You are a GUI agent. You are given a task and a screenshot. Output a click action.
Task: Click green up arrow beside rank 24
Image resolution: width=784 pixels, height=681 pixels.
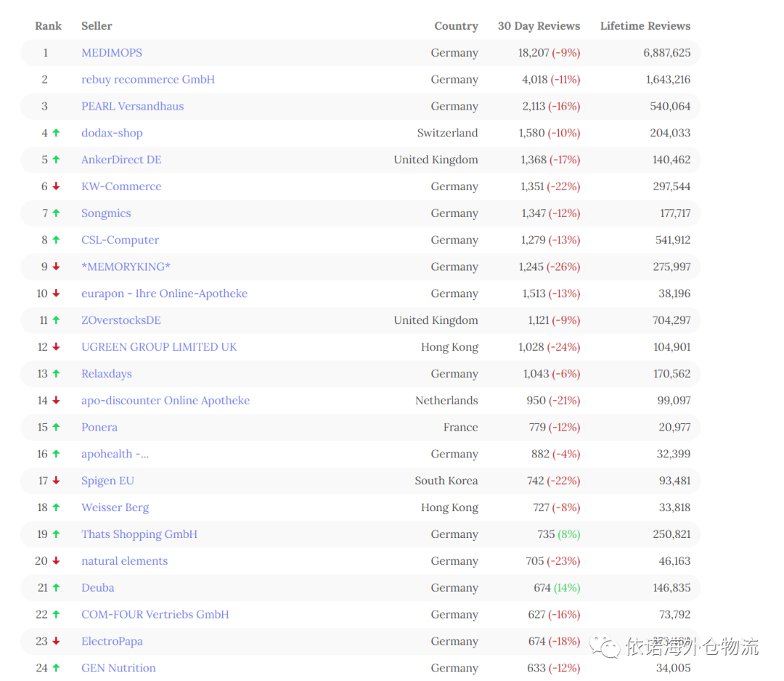click(56, 668)
